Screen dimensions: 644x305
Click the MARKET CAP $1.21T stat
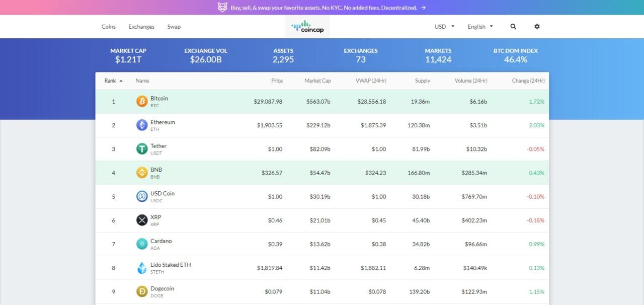pos(128,55)
